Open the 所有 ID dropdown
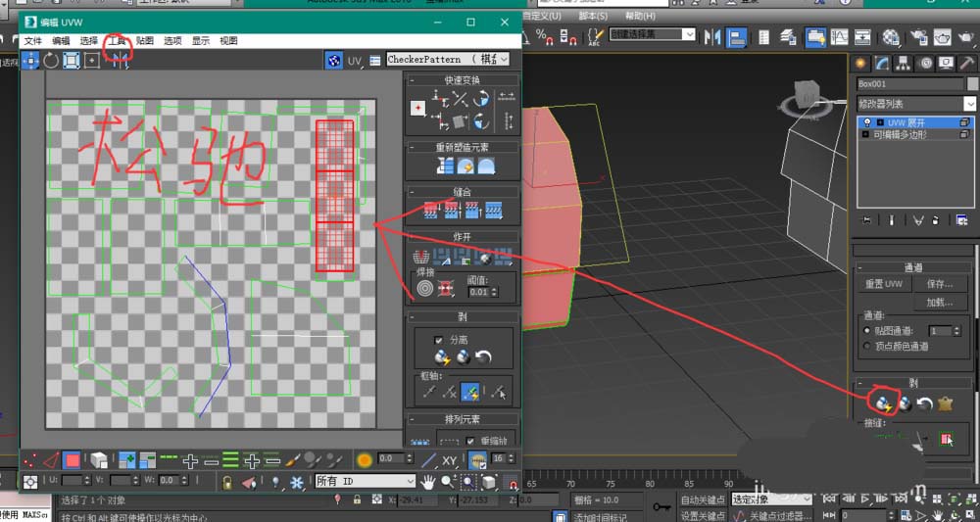The image size is (980, 522). point(365,481)
